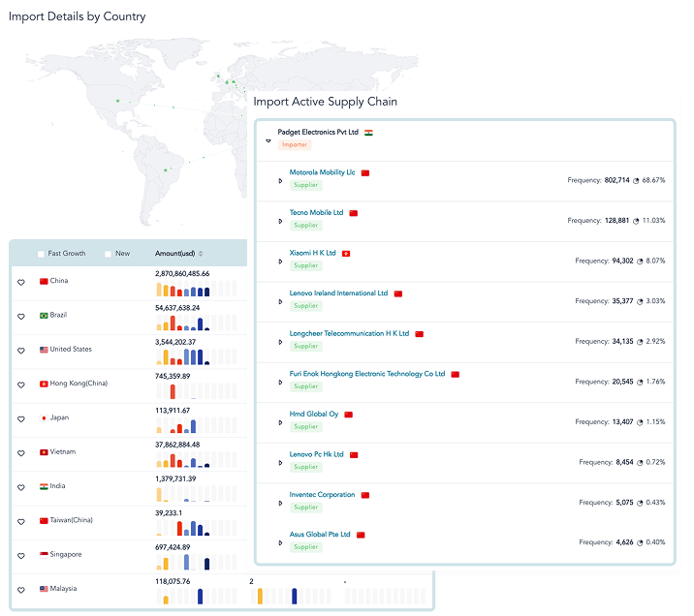
Task: Expand Asus Global Pte Ltd supplier entry
Action: [280, 543]
